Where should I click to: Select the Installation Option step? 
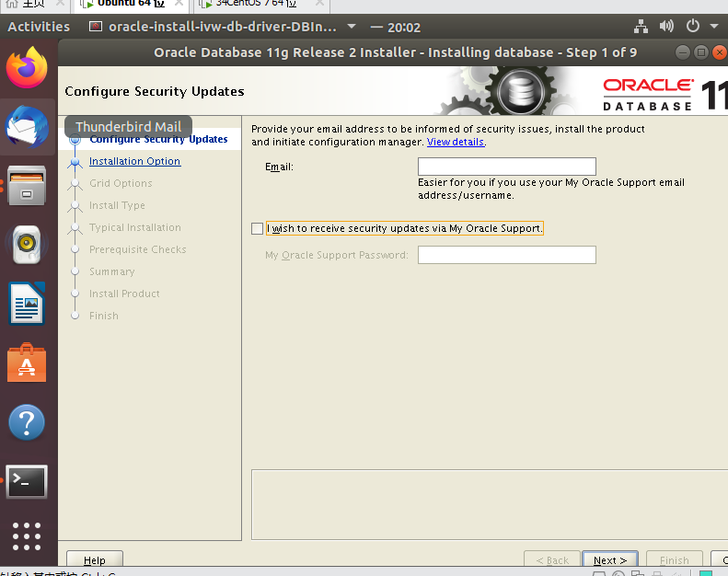(134, 161)
